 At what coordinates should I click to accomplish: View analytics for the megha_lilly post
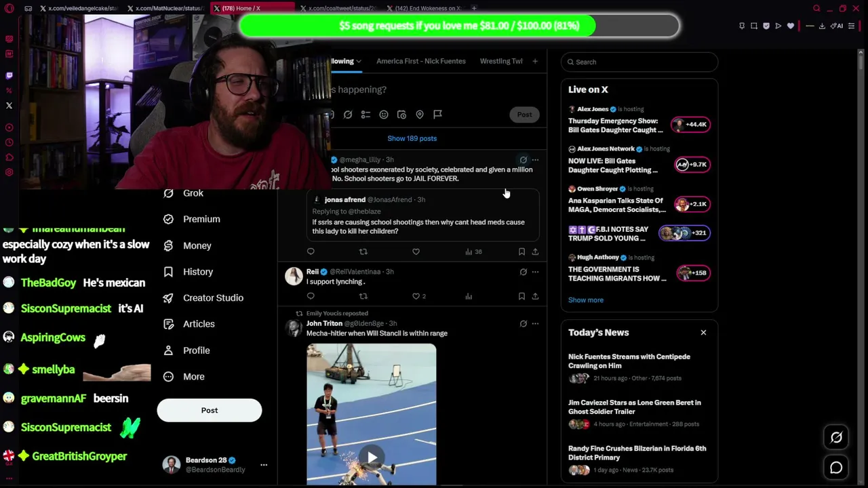[x=473, y=251]
